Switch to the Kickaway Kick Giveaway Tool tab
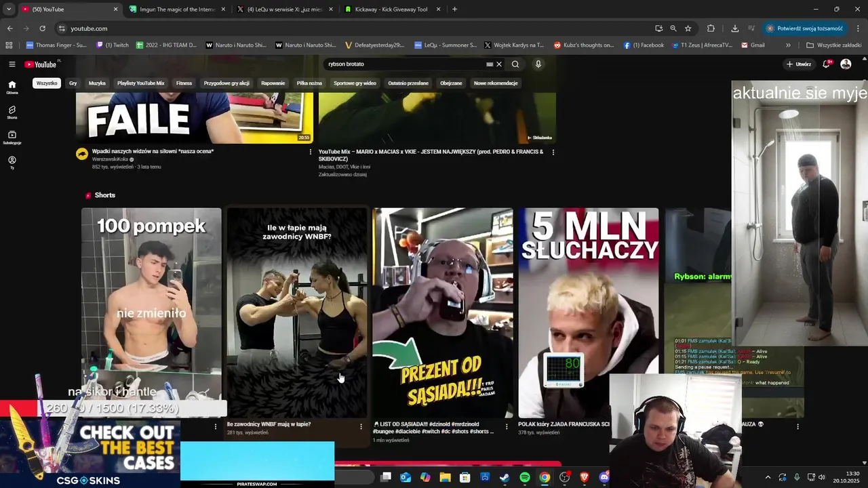Image resolution: width=868 pixels, height=488 pixels. [x=393, y=9]
